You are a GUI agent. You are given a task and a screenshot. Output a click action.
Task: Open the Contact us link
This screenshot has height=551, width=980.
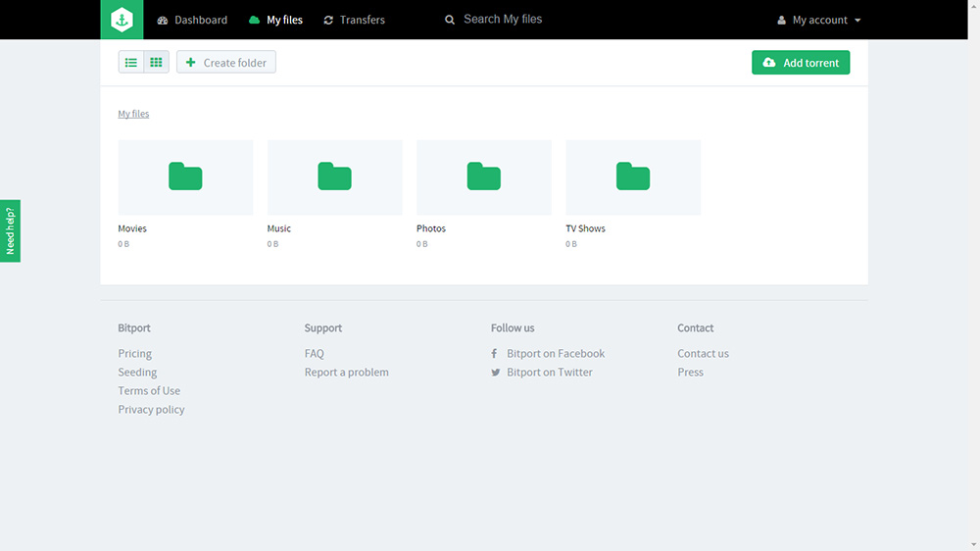coord(703,353)
